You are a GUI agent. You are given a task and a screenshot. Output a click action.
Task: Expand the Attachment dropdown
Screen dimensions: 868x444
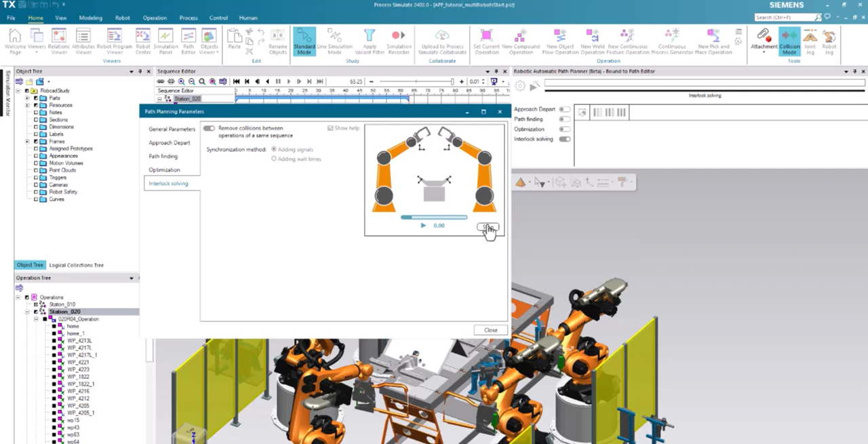(764, 52)
